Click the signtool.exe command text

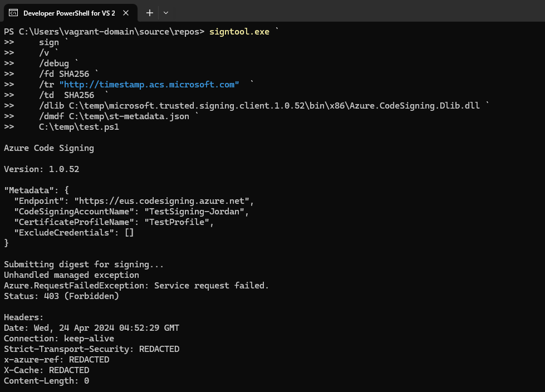(x=239, y=32)
